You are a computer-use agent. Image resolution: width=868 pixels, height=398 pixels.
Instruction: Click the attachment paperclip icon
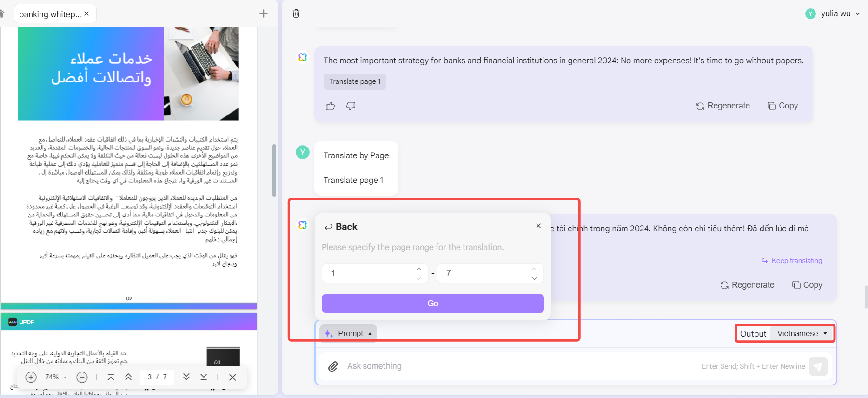(333, 366)
